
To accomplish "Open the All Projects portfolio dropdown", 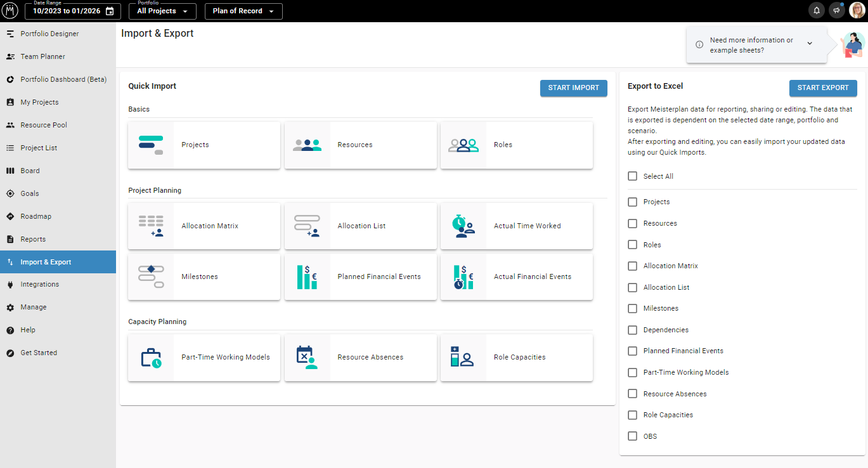I will pyautogui.click(x=162, y=11).
